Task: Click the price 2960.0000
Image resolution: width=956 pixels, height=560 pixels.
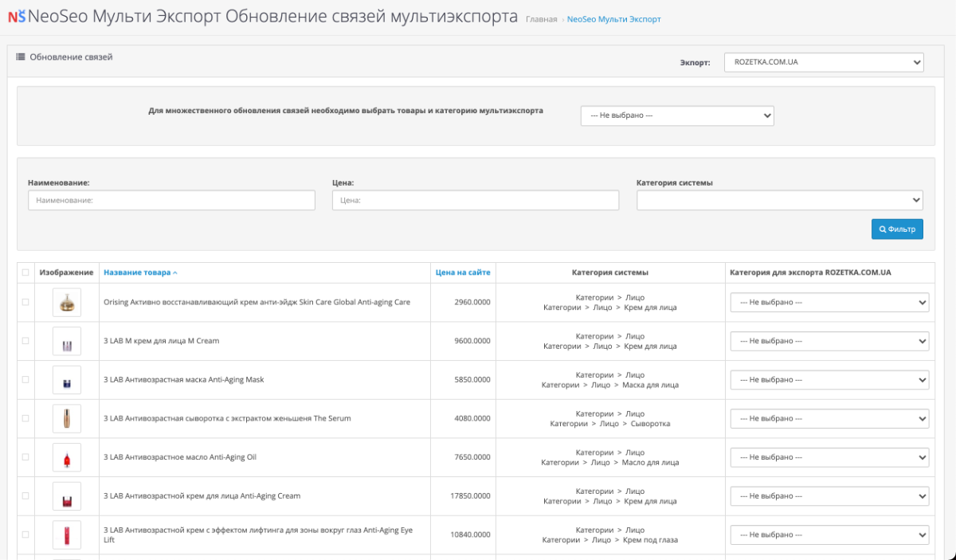Action: [x=472, y=303]
